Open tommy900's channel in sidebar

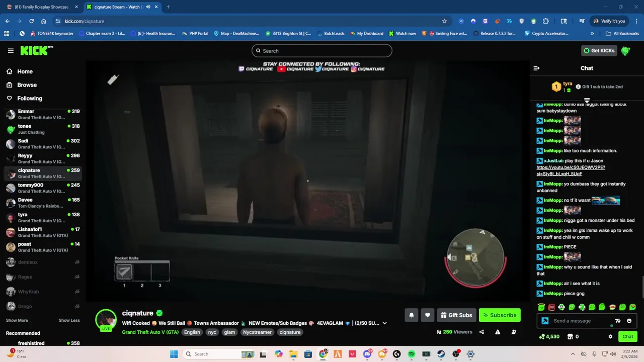42,188
